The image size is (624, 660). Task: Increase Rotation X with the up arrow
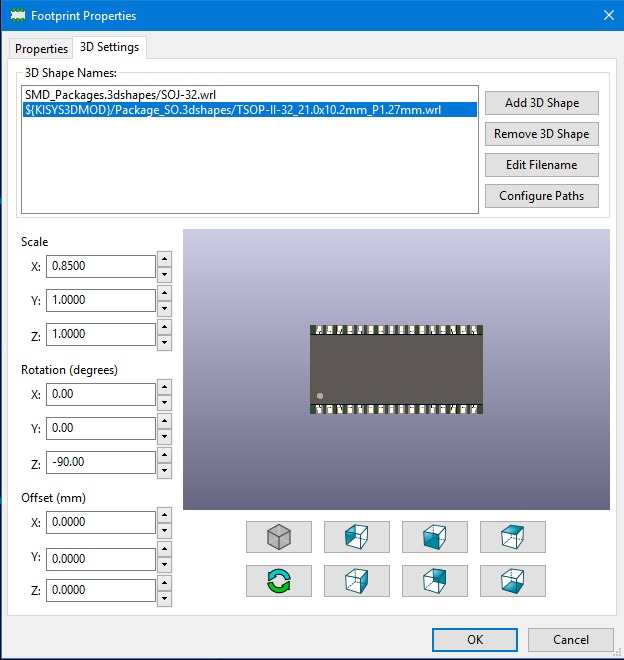tap(164, 387)
